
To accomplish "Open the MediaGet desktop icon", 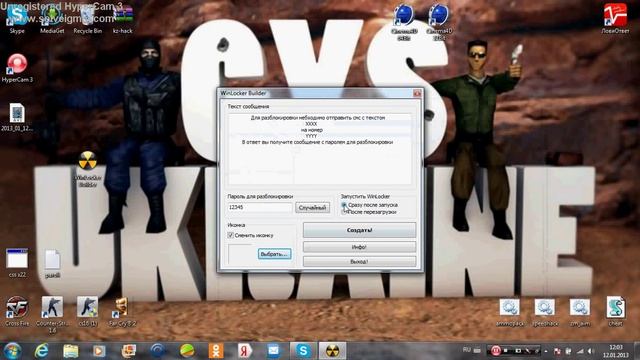I will point(52,19).
